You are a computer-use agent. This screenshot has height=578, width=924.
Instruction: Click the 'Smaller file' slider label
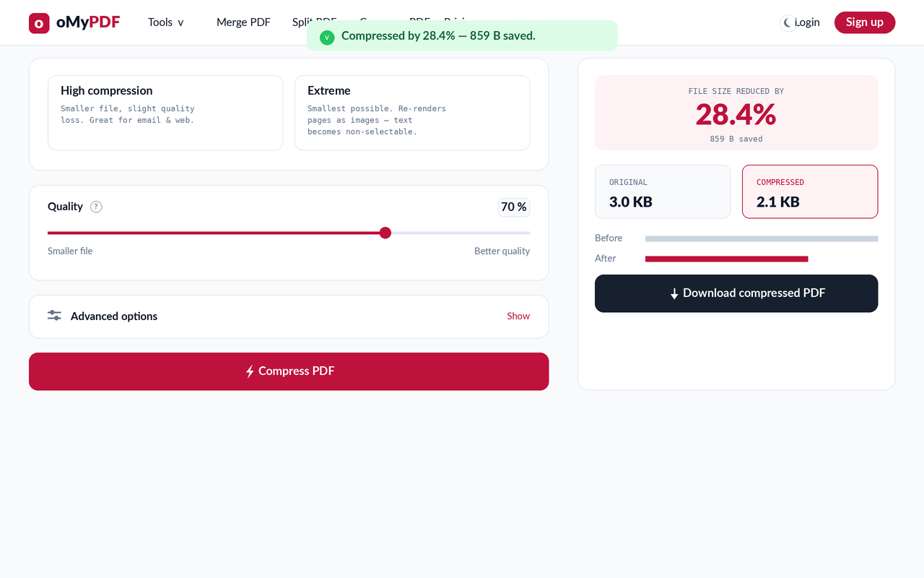pos(70,251)
